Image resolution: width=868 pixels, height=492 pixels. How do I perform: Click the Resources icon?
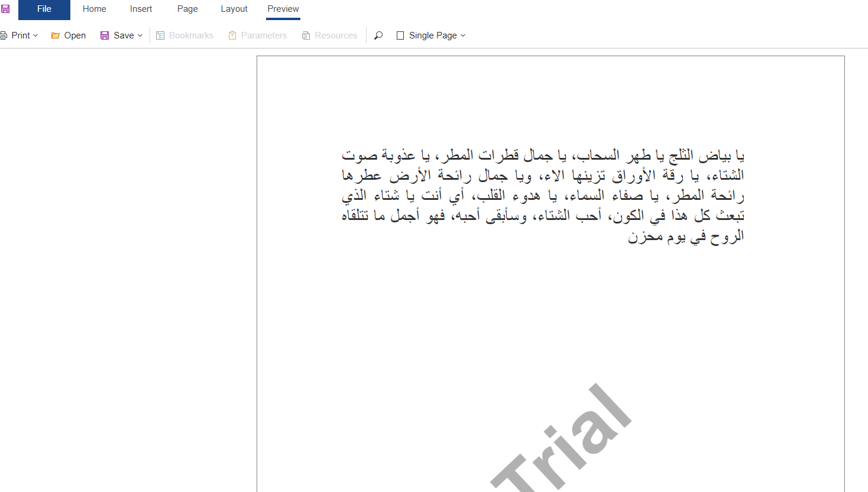coord(306,35)
